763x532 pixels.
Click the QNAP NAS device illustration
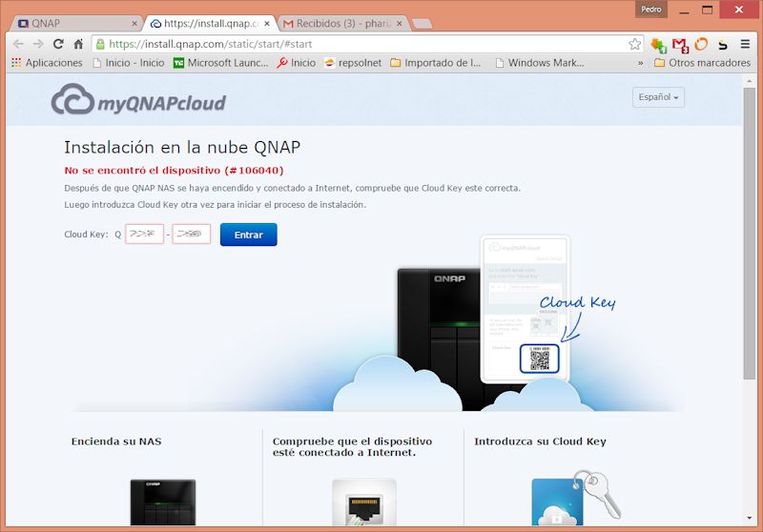[x=438, y=339]
